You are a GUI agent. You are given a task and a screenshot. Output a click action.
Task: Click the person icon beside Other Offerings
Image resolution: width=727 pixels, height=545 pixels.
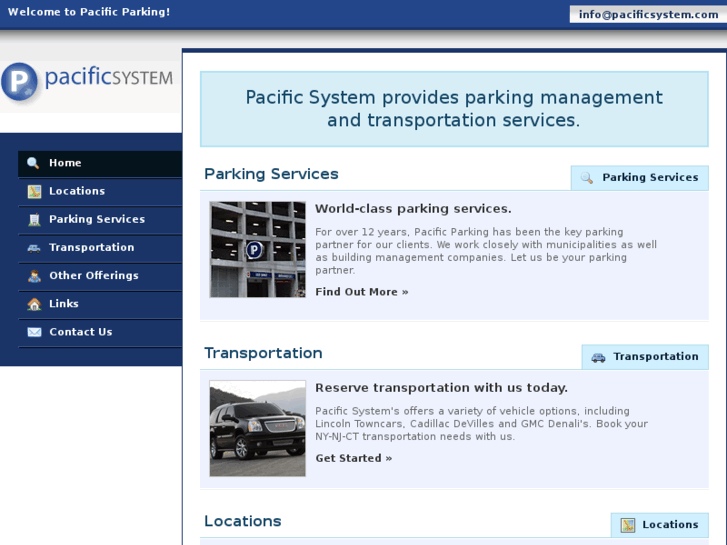coord(34,276)
